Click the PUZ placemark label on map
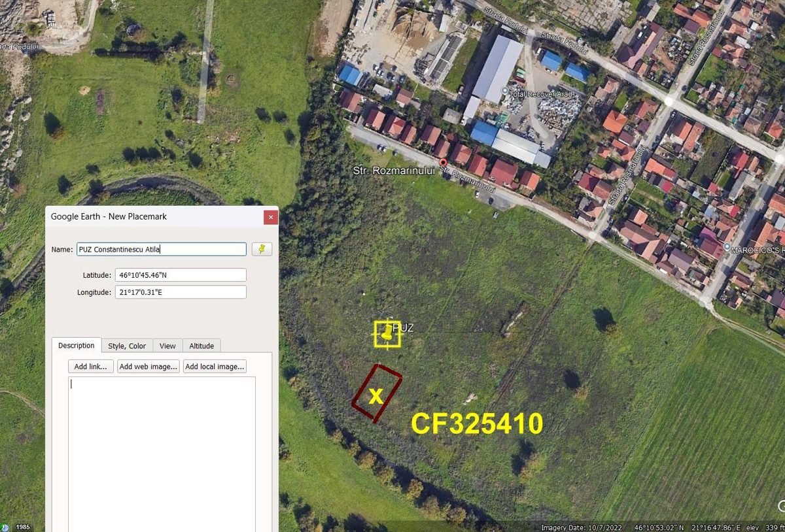Screen dimensions: 785x532 pyautogui.click(x=404, y=328)
